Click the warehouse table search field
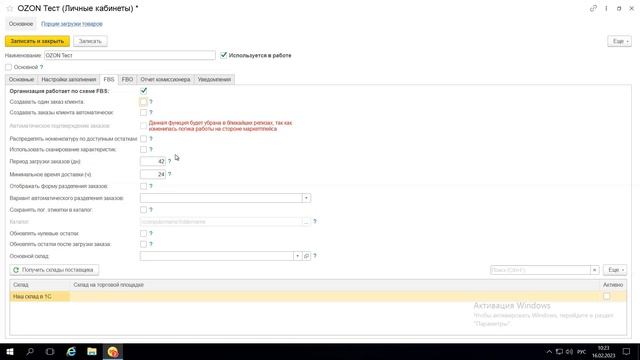 [540, 270]
